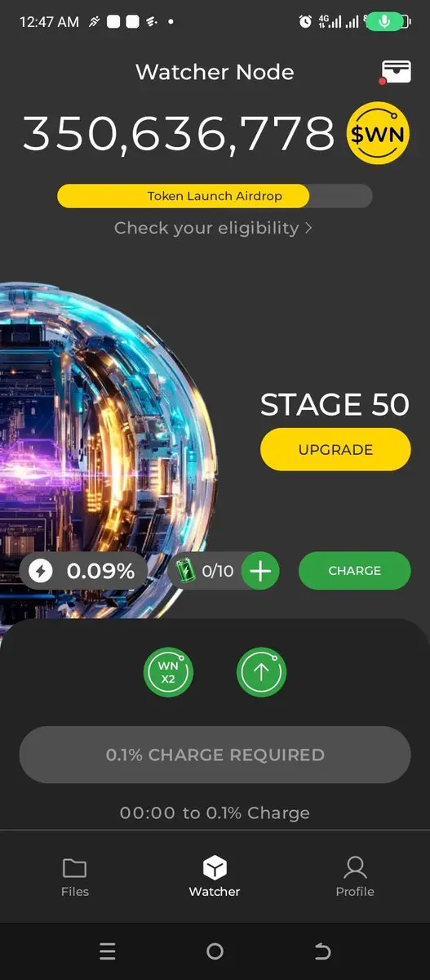Screen dimensions: 430x980
Task: Tap the Token Launch Airdrop progress bar
Action: (215, 196)
